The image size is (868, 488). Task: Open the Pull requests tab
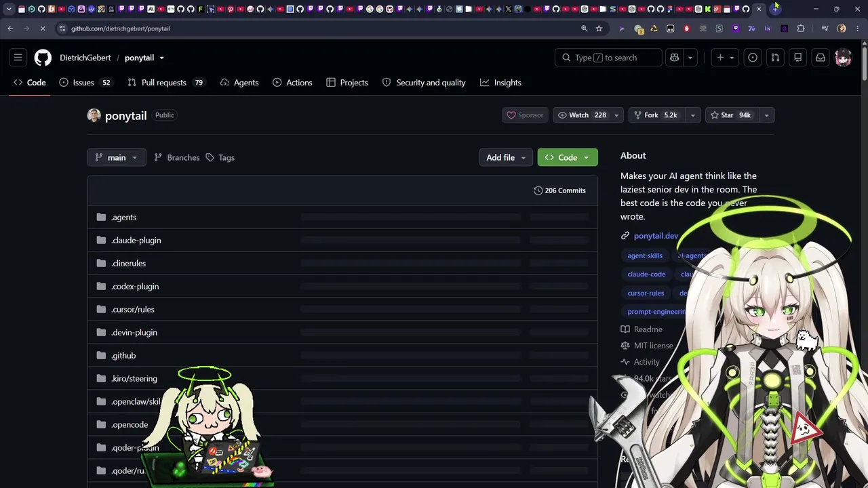(x=165, y=83)
